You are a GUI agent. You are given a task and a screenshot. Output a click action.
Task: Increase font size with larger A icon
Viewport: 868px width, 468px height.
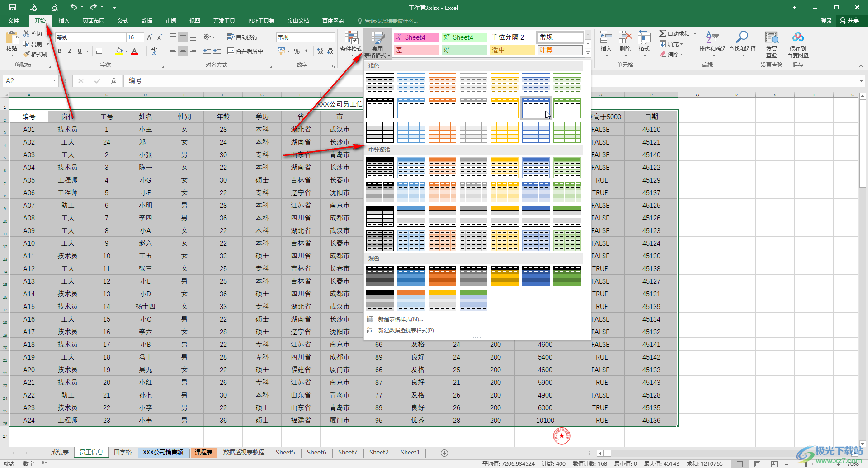150,37
